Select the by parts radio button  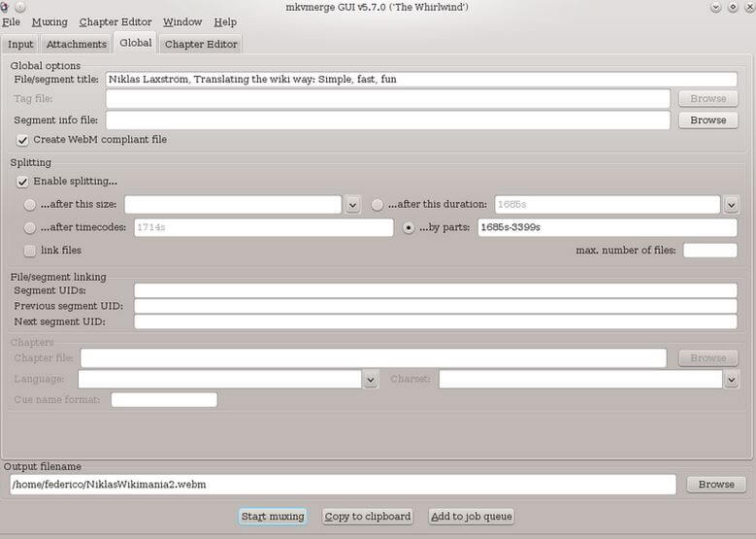(409, 227)
